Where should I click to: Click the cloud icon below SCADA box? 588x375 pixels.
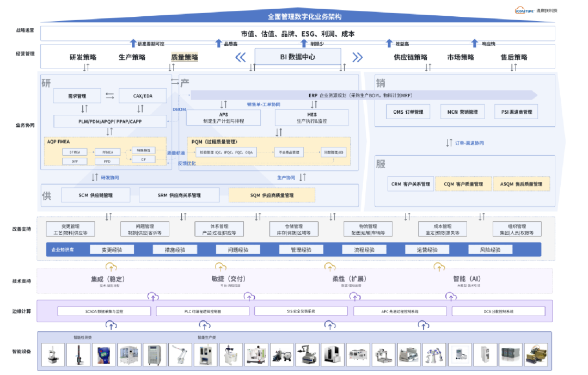click(111, 325)
